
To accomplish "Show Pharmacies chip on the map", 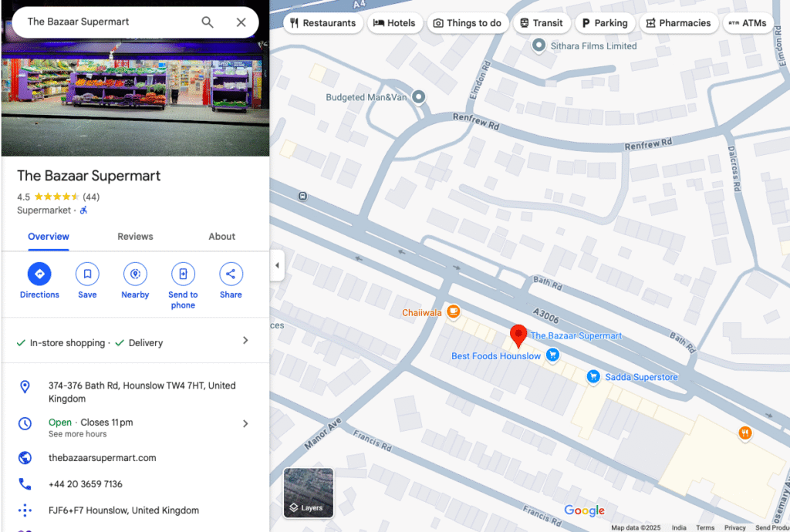I will click(x=679, y=23).
